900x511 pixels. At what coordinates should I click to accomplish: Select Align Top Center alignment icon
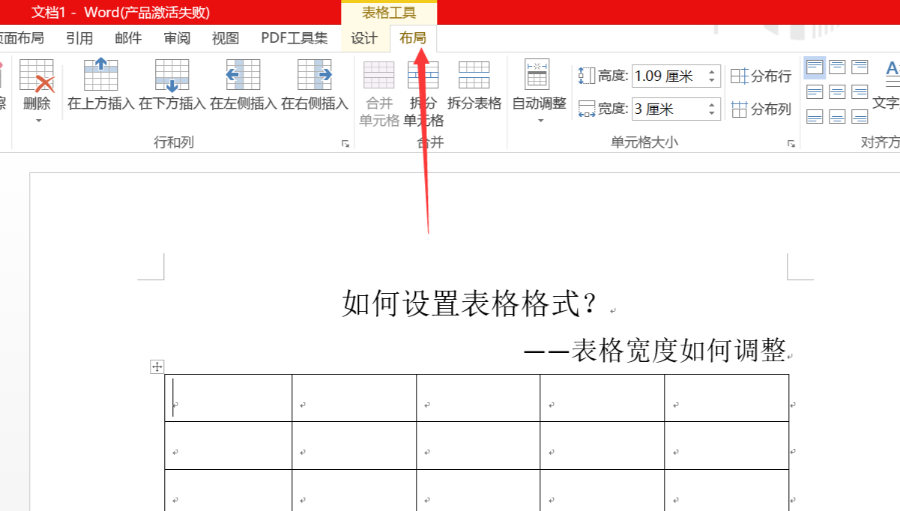coord(837,67)
